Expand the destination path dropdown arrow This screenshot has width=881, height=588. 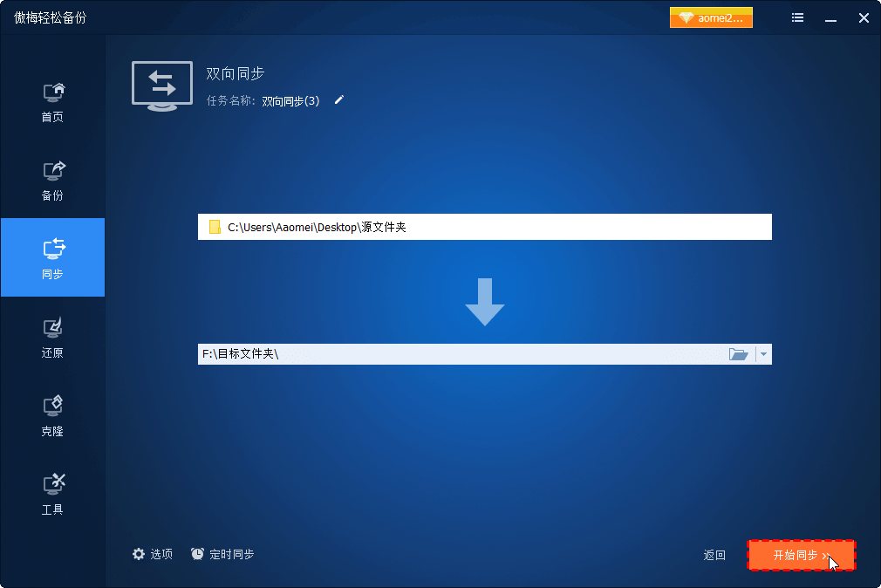[x=763, y=354]
